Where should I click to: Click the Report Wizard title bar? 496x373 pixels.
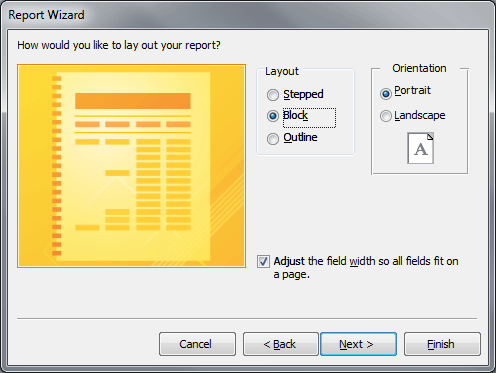coord(248,15)
